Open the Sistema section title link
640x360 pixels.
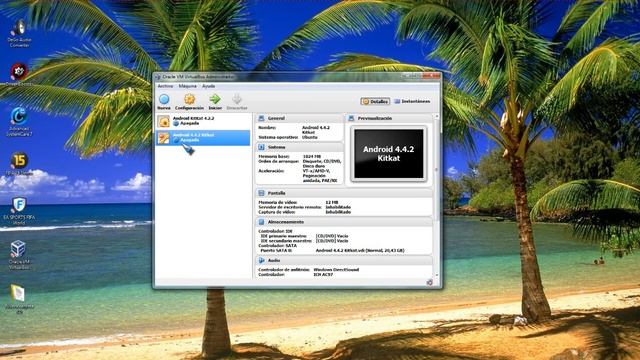(x=277, y=147)
